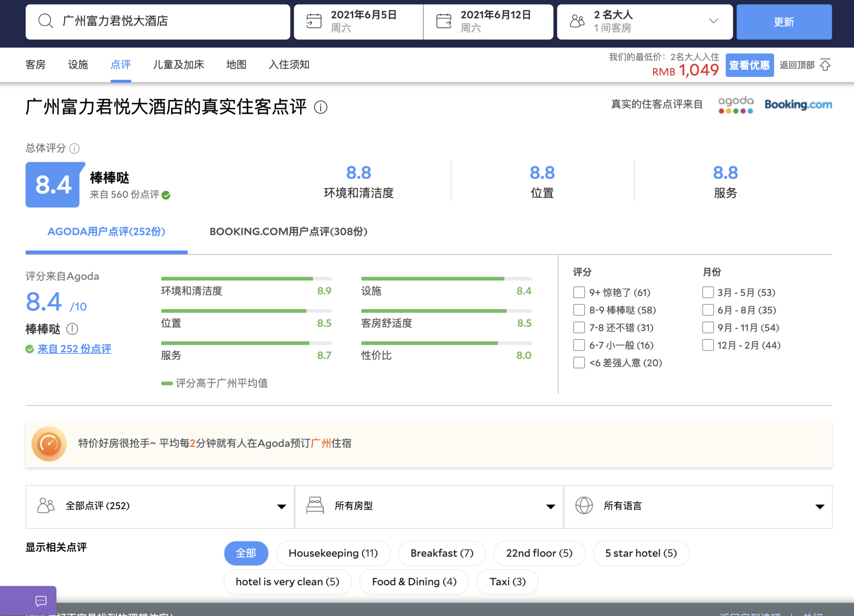Check the 12月 - 2月 (44) month filter
The width and height of the screenshot is (854, 616).
708,345
